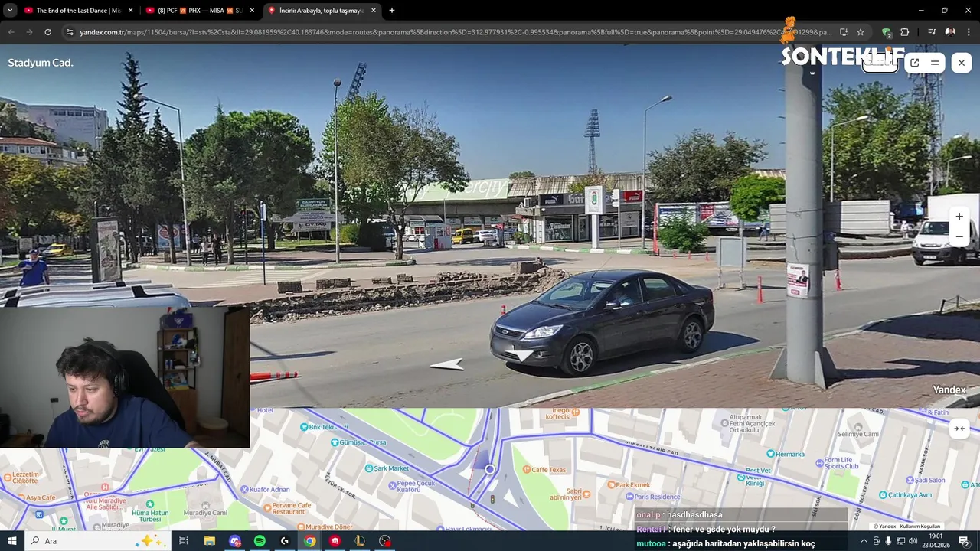Screen dimensions: 980x551
Task: Open Logitech G HUB from the taskbar
Action: (x=285, y=541)
